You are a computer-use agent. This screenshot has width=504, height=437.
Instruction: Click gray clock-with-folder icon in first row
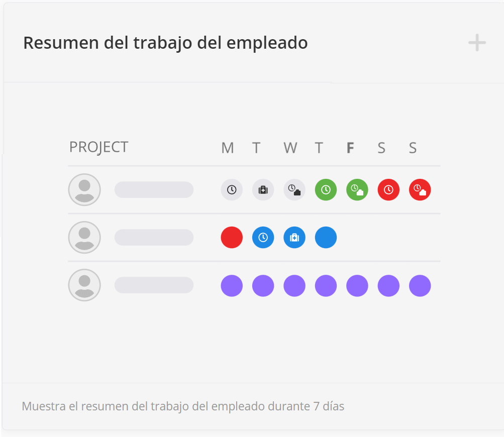coord(294,190)
